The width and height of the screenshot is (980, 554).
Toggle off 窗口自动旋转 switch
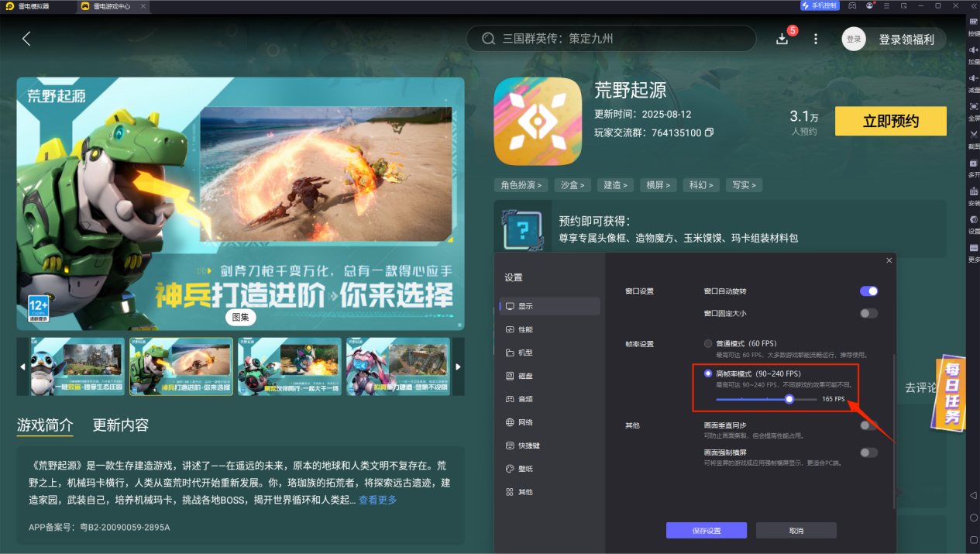[x=868, y=291]
